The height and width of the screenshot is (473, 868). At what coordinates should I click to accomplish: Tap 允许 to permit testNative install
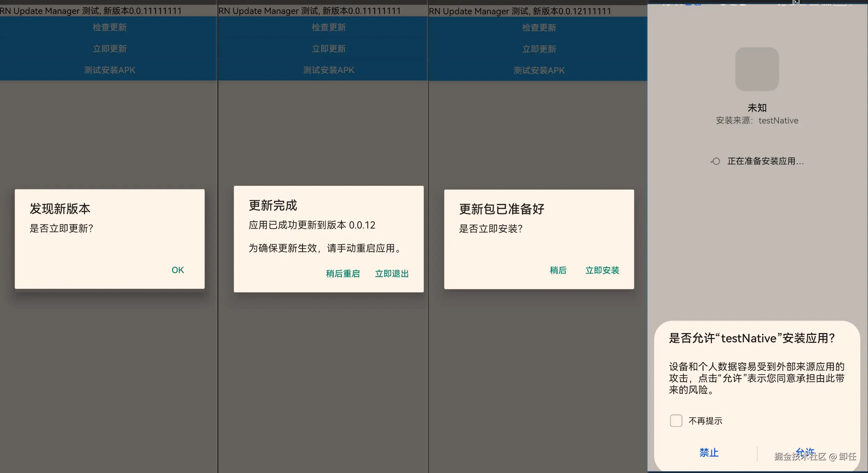pyautogui.click(x=805, y=452)
